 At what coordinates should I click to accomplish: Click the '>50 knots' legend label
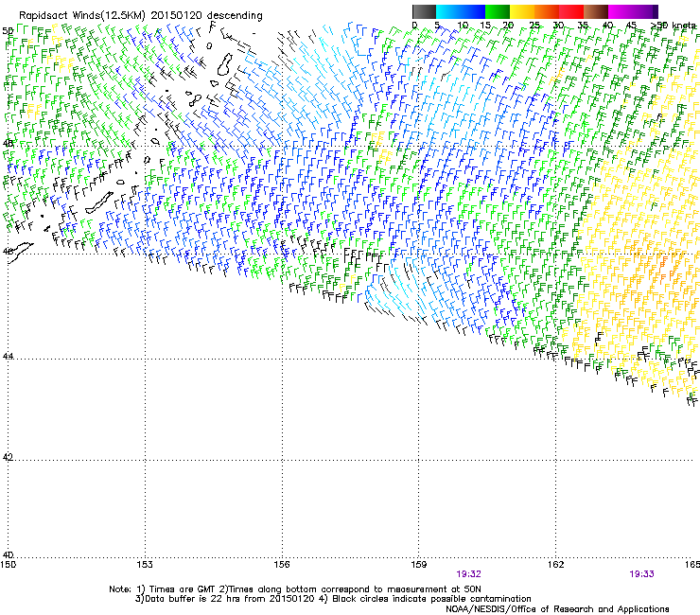[674, 26]
